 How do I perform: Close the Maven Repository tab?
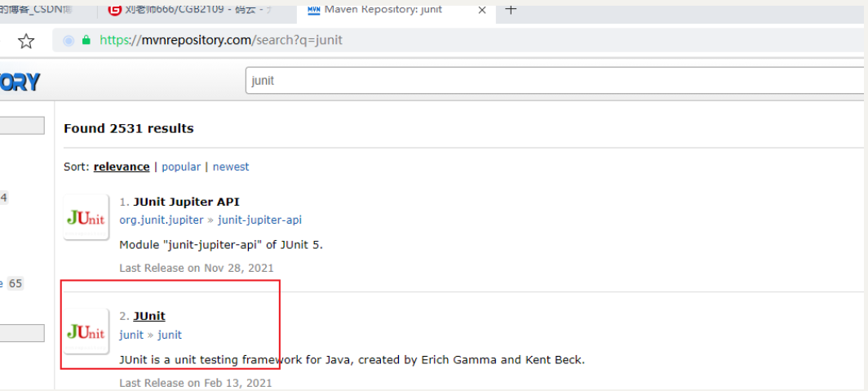point(481,10)
